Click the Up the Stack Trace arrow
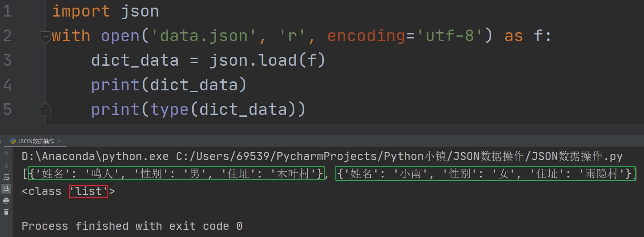This screenshot has width=644, height=237. 6,154
